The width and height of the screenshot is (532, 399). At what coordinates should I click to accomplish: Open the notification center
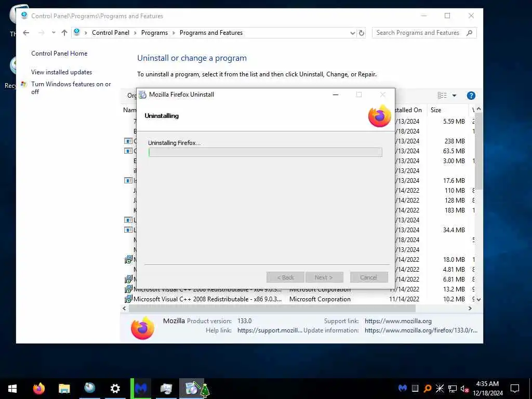515,389
